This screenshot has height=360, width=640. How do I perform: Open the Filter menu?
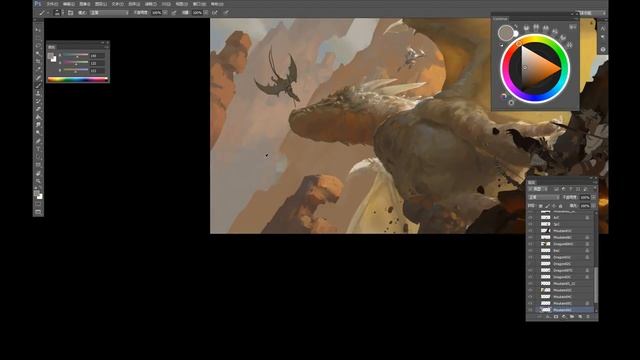(x=151, y=4)
